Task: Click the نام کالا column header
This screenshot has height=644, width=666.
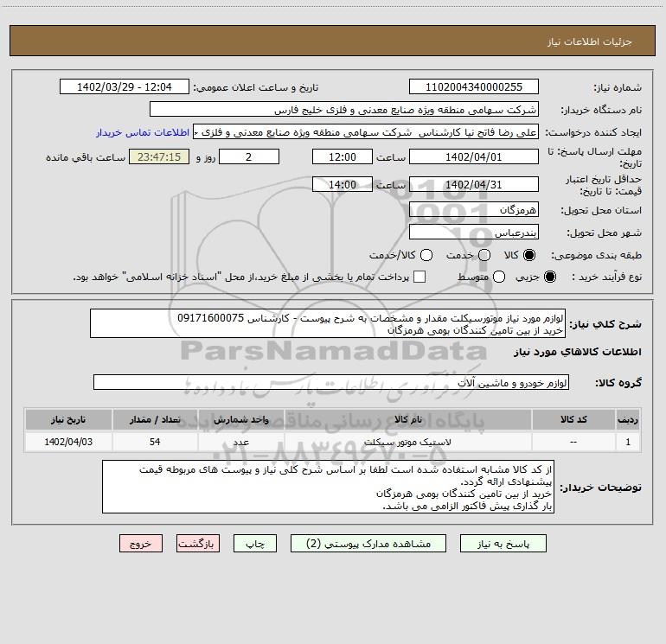Action: [408, 420]
